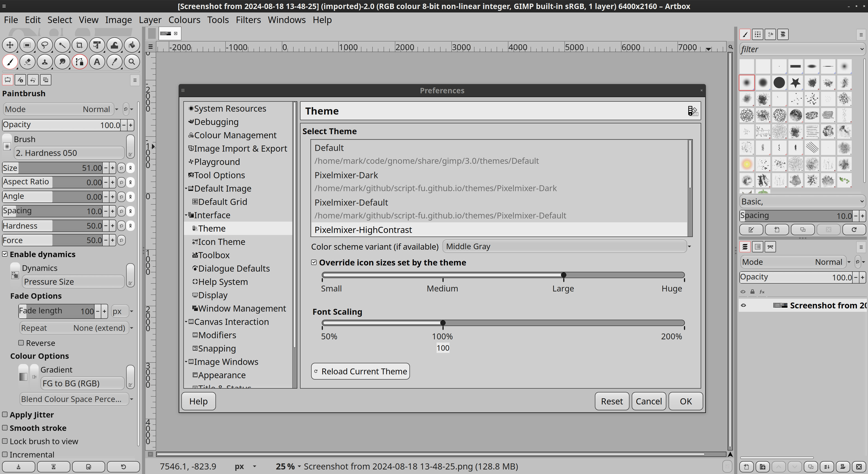The image size is (868, 474).
Task: Open Color scheme variant Middle Gray dropdown
Action: pyautogui.click(x=568, y=246)
